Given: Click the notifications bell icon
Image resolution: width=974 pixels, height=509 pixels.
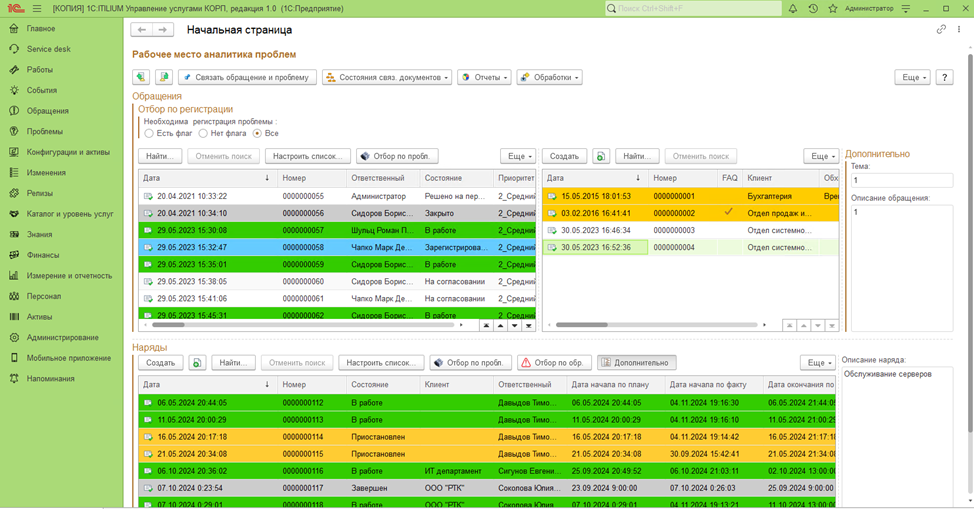Looking at the screenshot, I should [793, 9].
